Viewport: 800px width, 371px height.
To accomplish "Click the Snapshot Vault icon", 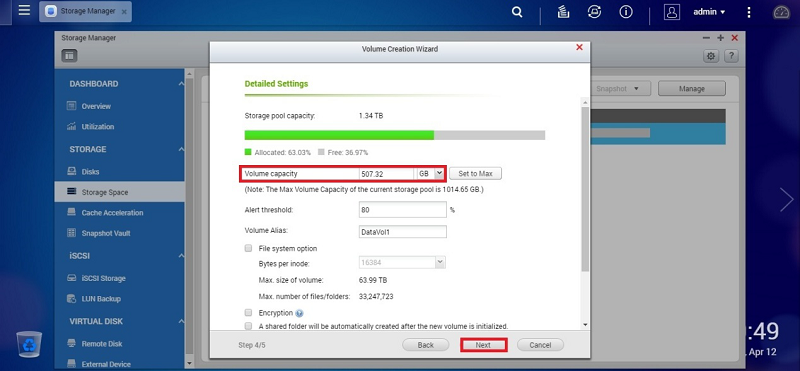I will tap(71, 233).
